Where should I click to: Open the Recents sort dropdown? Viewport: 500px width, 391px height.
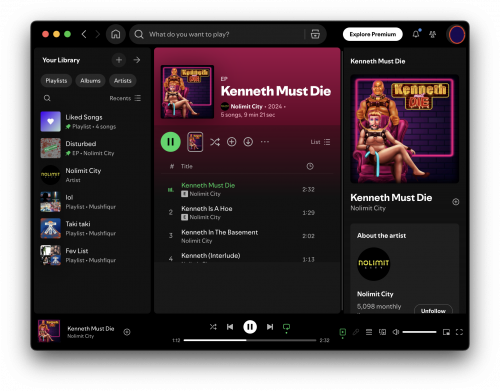125,98
